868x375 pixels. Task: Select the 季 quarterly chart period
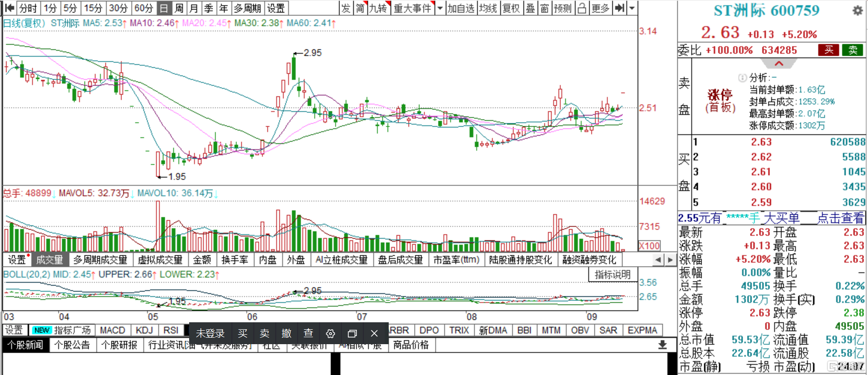tap(209, 8)
